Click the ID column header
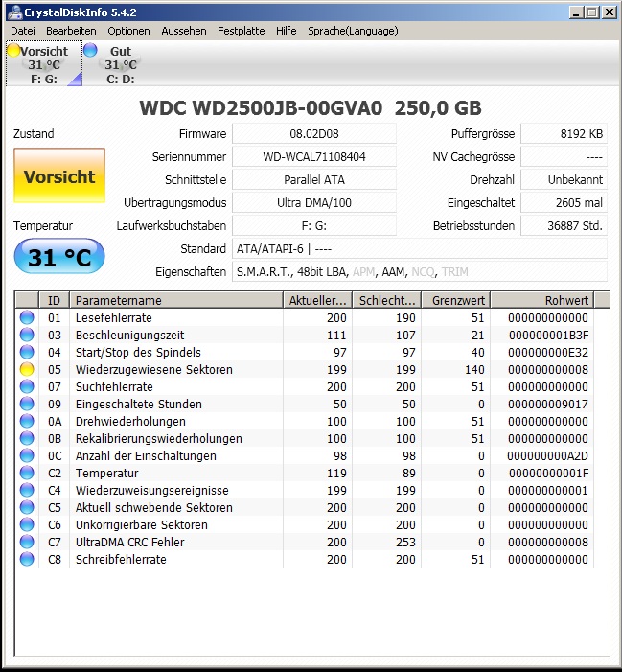Image resolution: width=622 pixels, height=672 pixels. click(54, 300)
